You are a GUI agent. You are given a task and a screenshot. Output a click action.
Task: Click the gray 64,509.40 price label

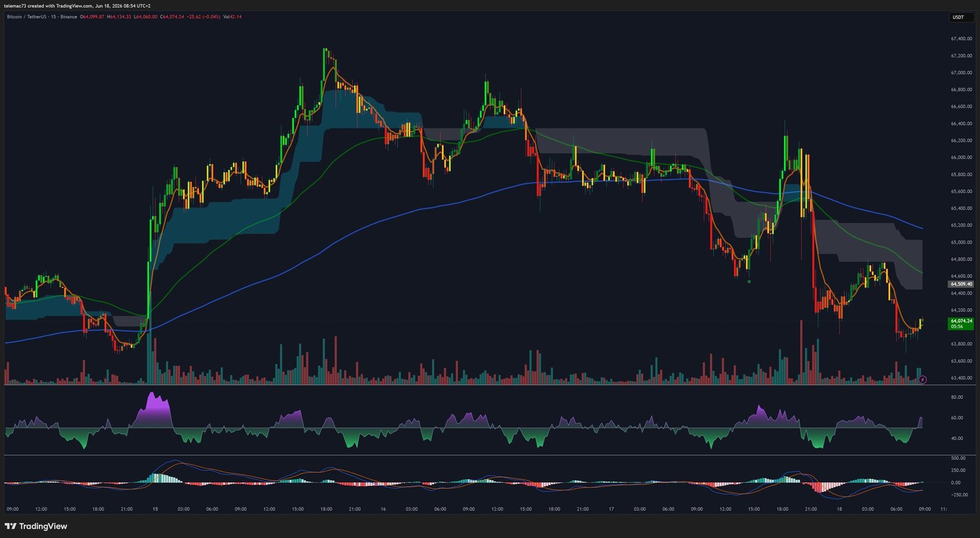point(961,284)
